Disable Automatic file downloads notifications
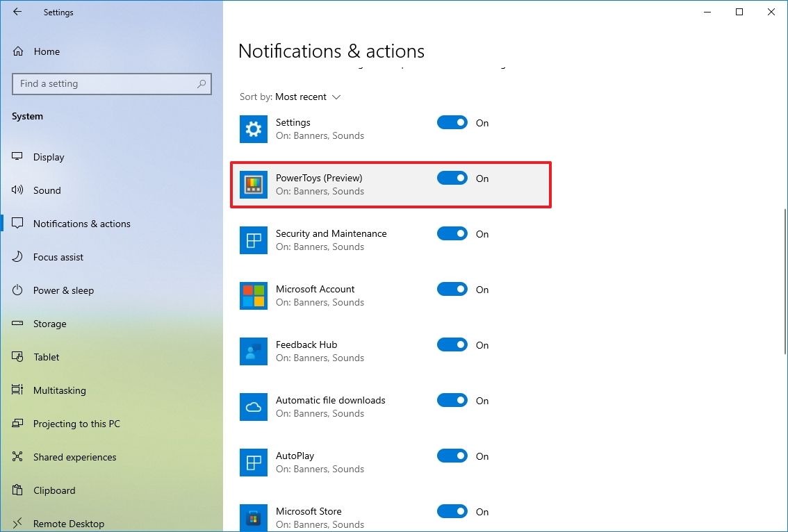This screenshot has width=788, height=532. coord(452,400)
